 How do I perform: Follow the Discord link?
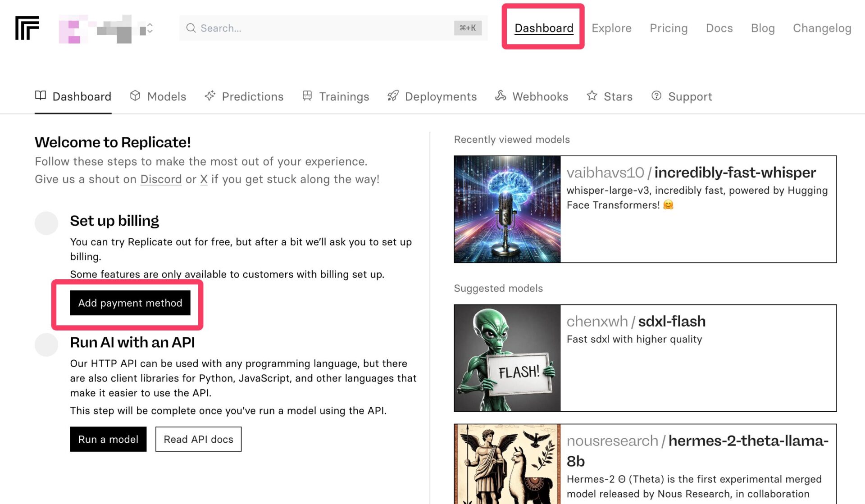(x=161, y=179)
